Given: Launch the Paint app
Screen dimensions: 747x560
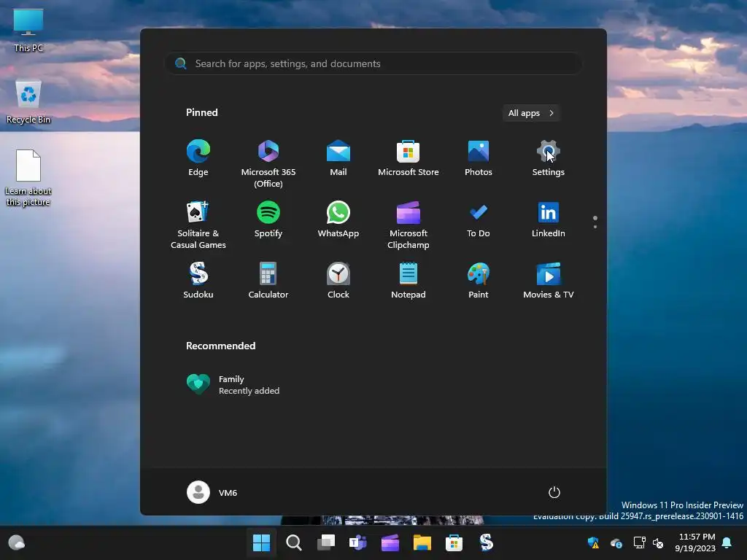Looking at the screenshot, I should pyautogui.click(x=479, y=281).
